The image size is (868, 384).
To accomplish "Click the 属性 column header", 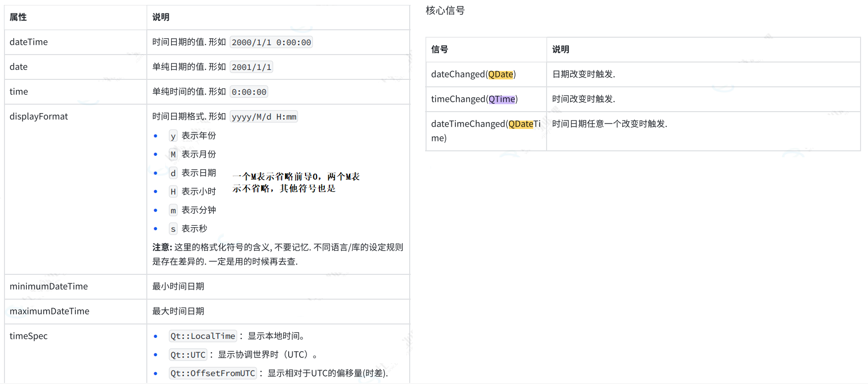I will pos(18,17).
